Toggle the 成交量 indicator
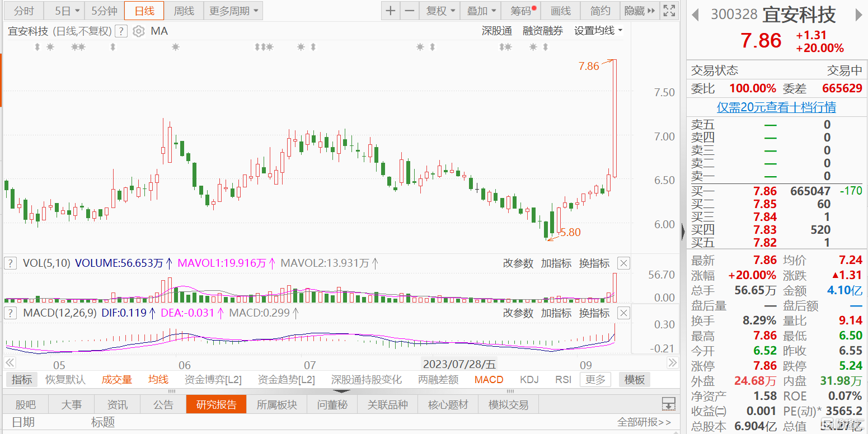Image resolution: width=868 pixels, height=434 pixels. (x=116, y=380)
